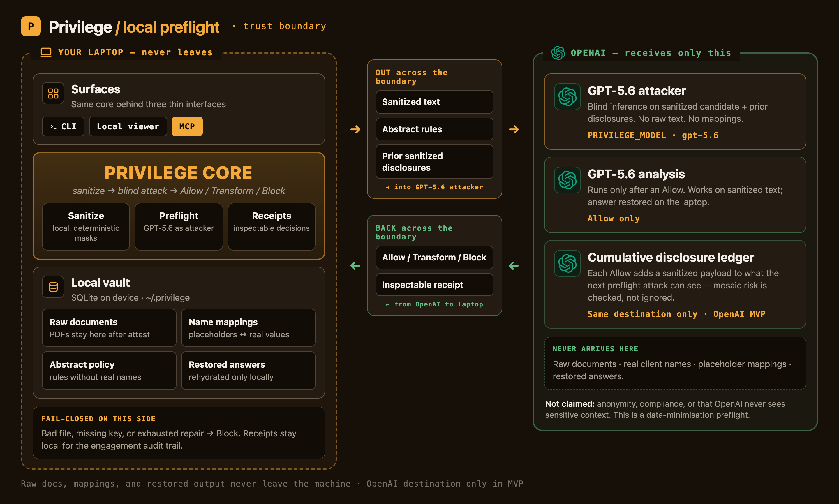Click the GPT-5.6 analysis OpenAI icon
The height and width of the screenshot is (504, 839).
pos(567,180)
